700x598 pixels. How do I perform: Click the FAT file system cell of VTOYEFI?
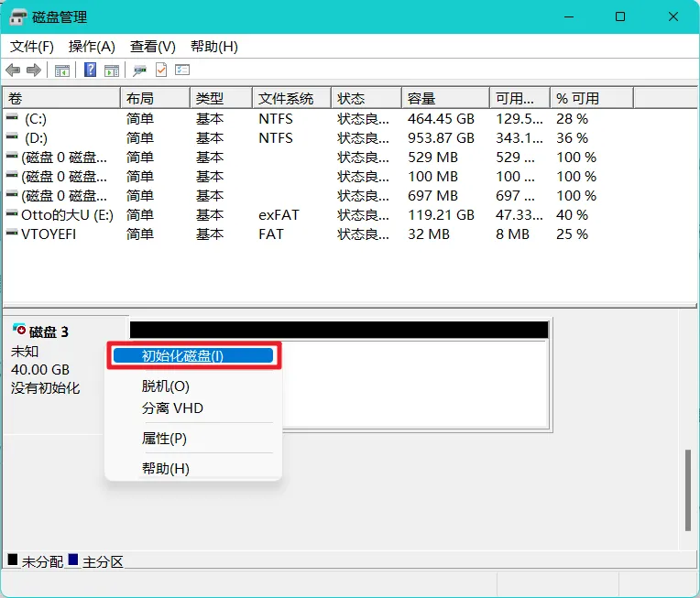(x=271, y=234)
